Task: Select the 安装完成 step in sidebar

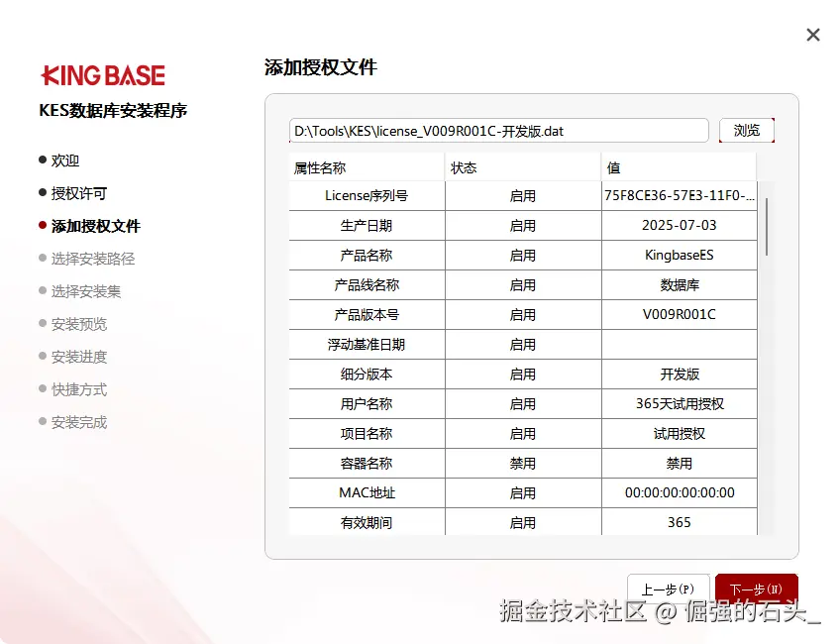Action: 73,422
